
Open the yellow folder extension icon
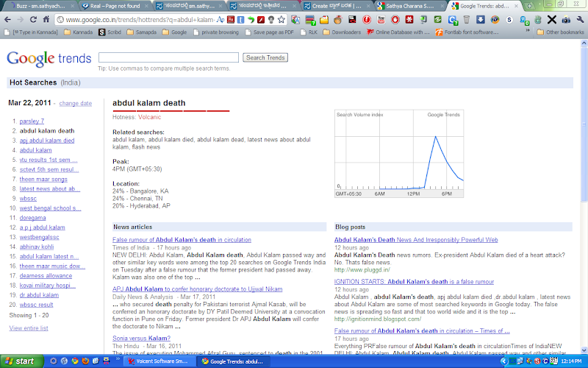point(324,20)
